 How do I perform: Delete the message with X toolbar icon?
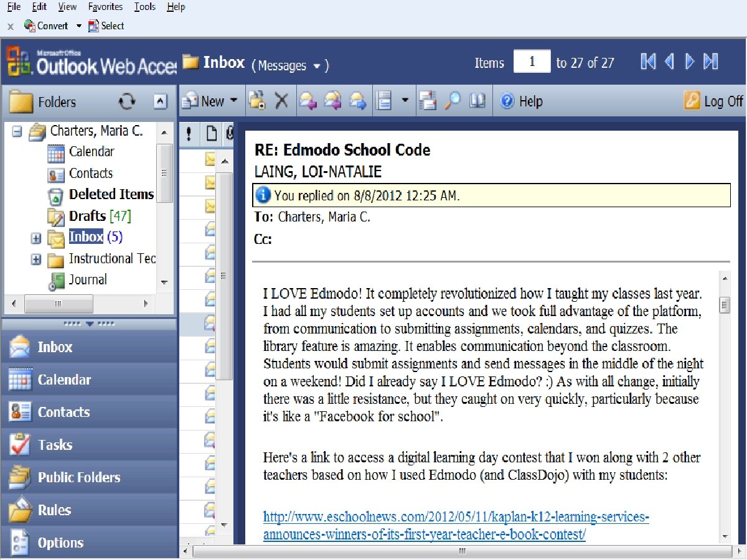click(281, 101)
